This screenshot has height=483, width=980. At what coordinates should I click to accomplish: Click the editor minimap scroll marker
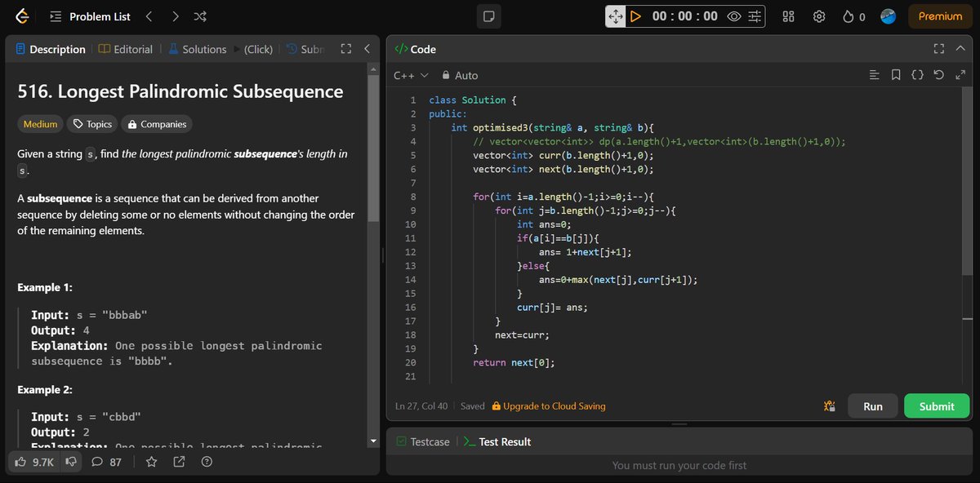click(x=967, y=319)
